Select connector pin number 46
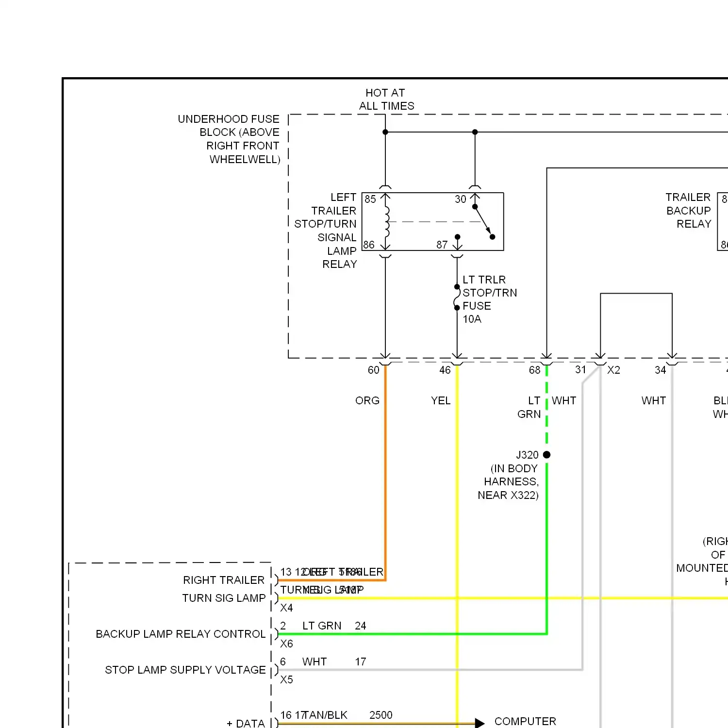The width and height of the screenshot is (728, 728). (445, 370)
